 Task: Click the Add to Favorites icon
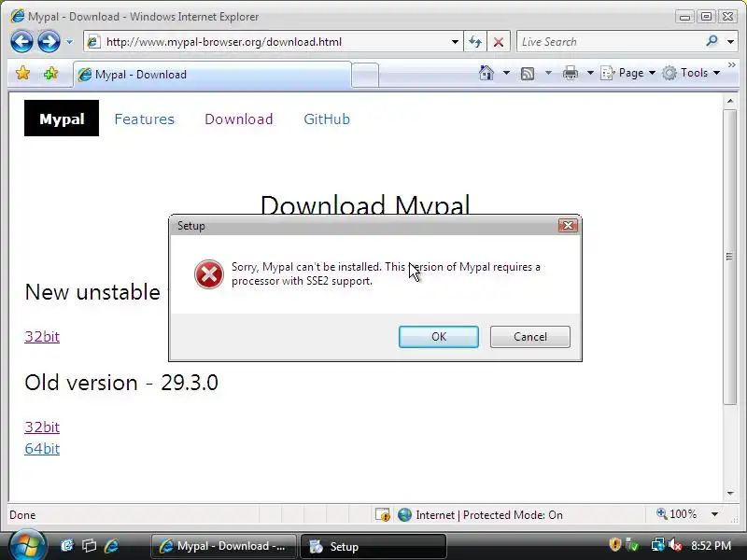50,74
